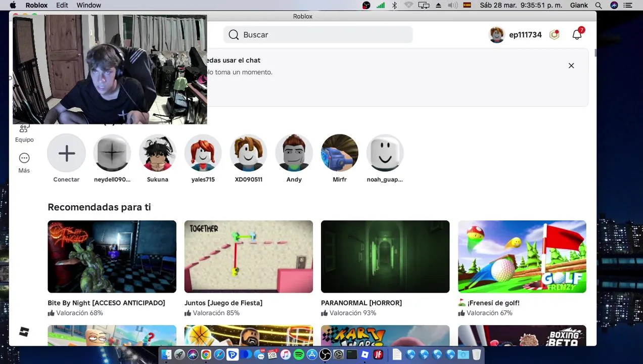Open the Boxing Beta thumbnail in second row
Image resolution: width=643 pixels, height=364 pixels.
point(522,336)
